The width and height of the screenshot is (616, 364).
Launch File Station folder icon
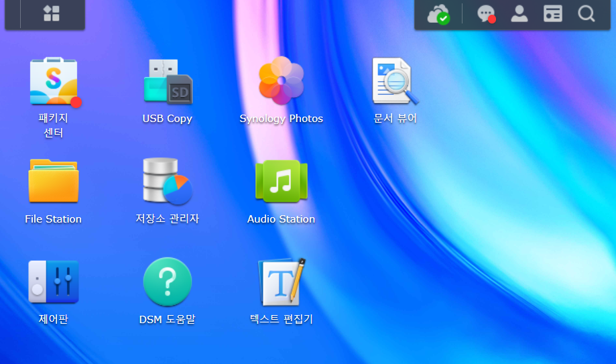54,181
